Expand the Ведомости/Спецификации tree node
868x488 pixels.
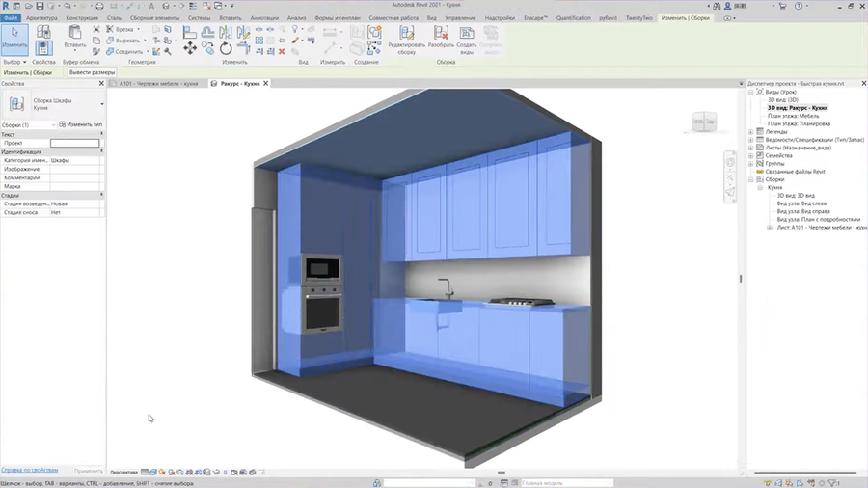(x=750, y=140)
